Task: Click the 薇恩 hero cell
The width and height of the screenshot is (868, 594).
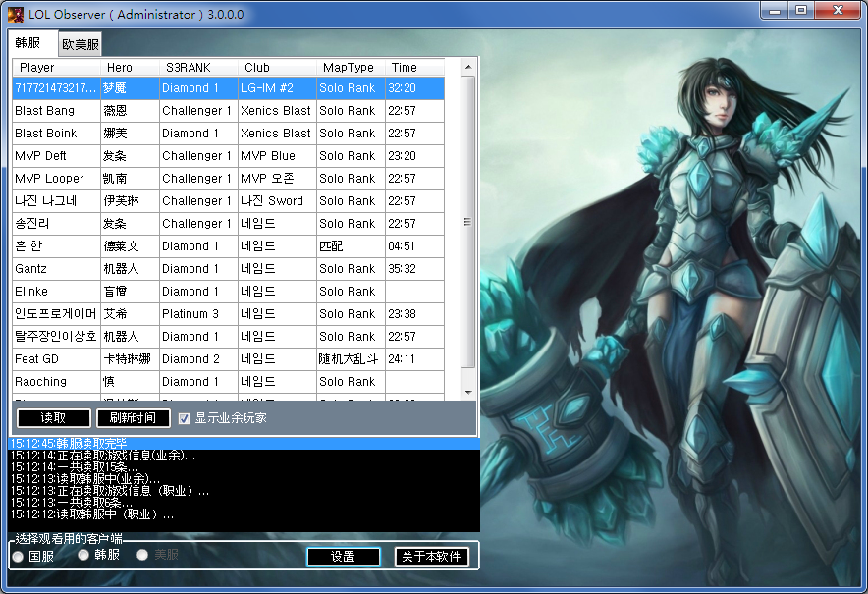Action: [x=130, y=111]
